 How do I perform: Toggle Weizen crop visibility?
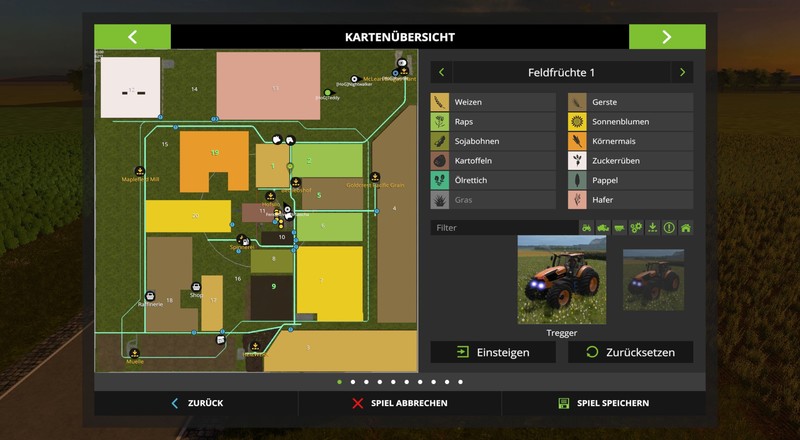(x=492, y=102)
